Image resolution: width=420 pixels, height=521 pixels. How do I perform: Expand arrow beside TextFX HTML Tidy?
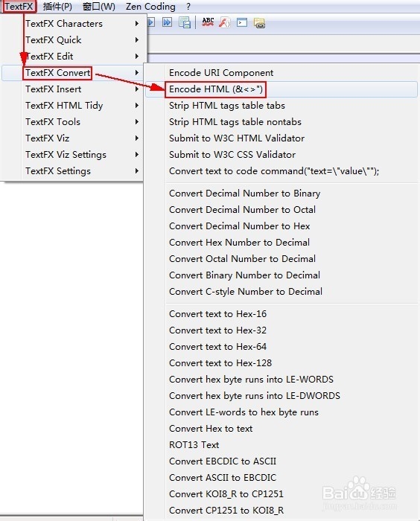click(x=137, y=106)
